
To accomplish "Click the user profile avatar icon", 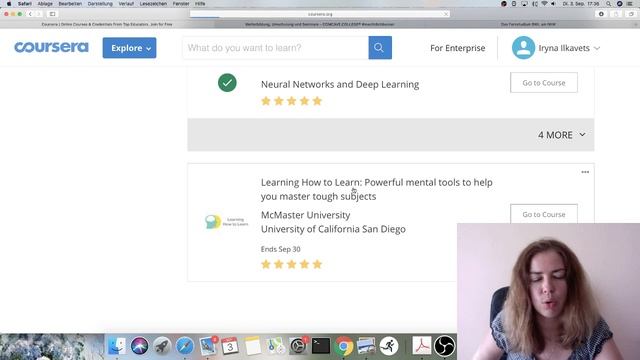I will (523, 48).
